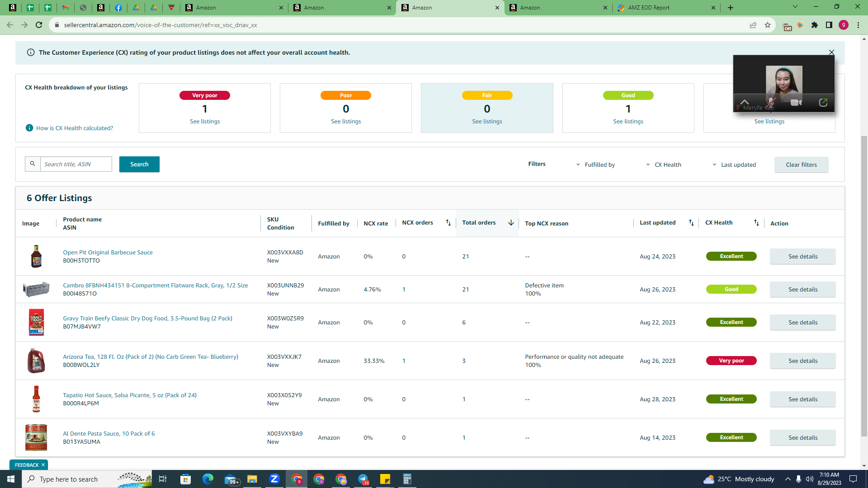Reload the Seller Central page

[x=39, y=25]
